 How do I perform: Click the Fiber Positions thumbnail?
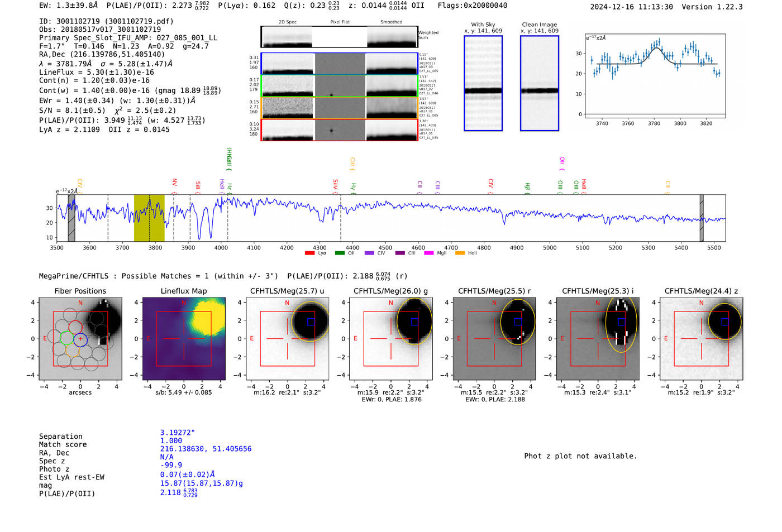coord(80,339)
